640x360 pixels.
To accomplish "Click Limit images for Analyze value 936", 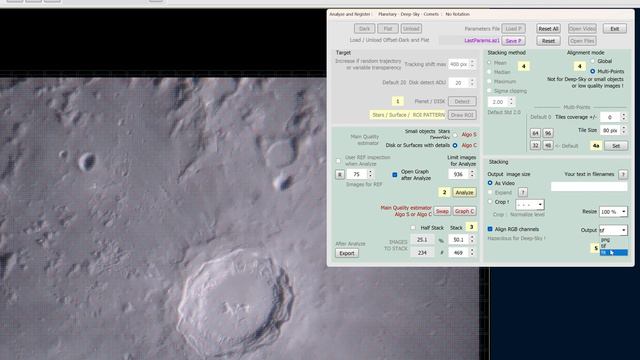I will pos(459,174).
